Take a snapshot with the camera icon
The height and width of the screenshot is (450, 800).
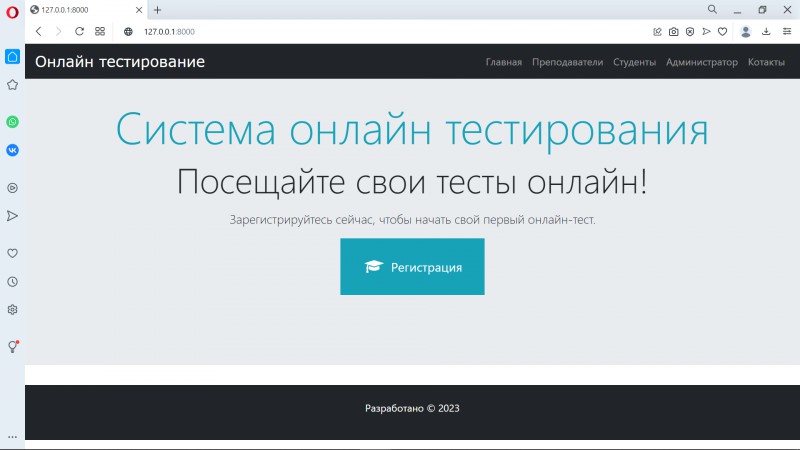pos(673,32)
